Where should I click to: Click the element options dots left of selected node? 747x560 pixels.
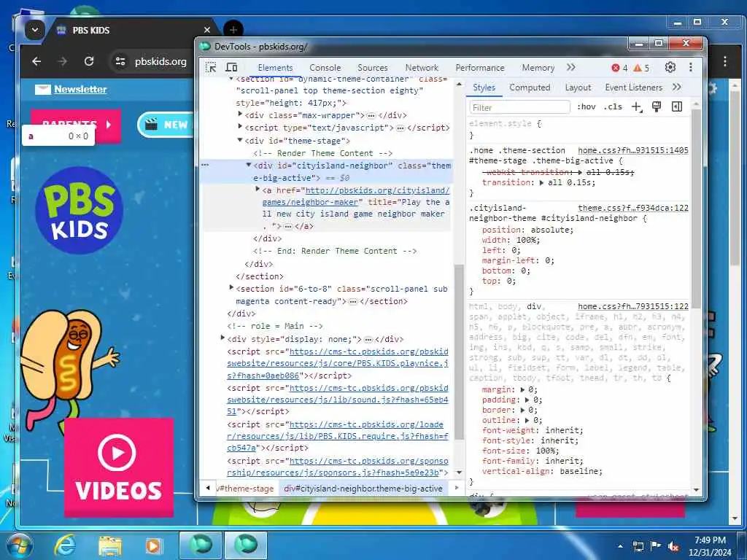tap(205, 165)
